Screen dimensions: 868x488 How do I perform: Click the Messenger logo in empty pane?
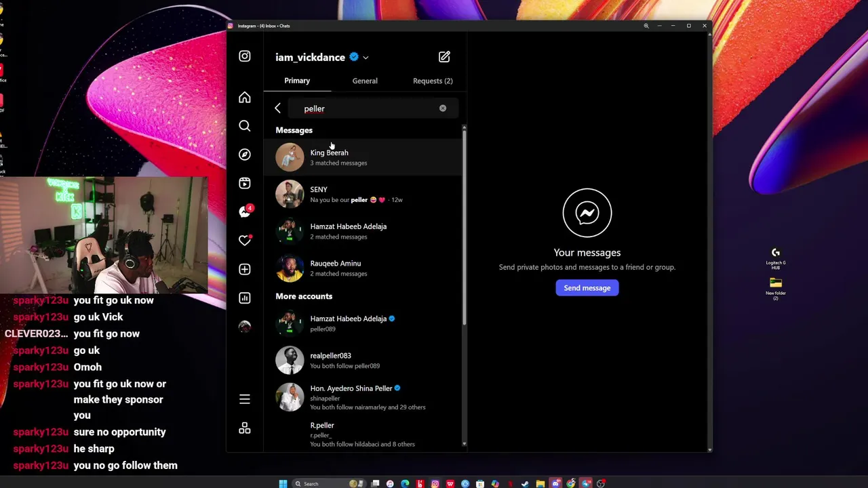coord(587,213)
